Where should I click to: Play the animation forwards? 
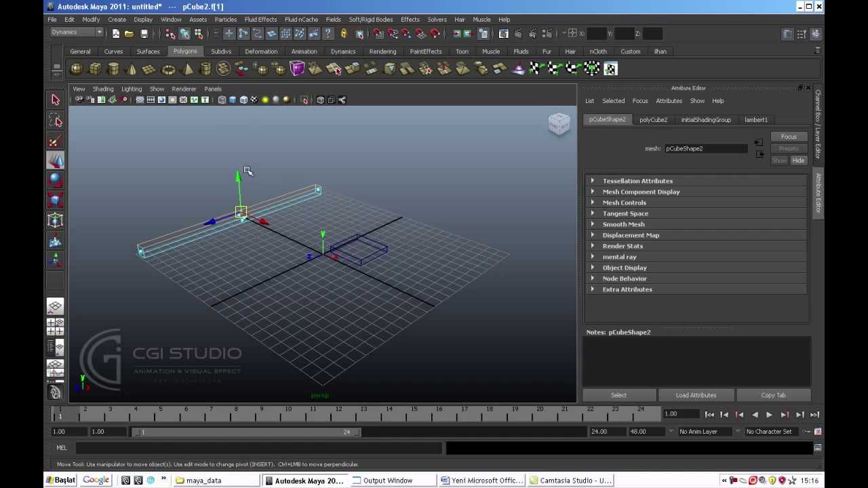click(769, 415)
